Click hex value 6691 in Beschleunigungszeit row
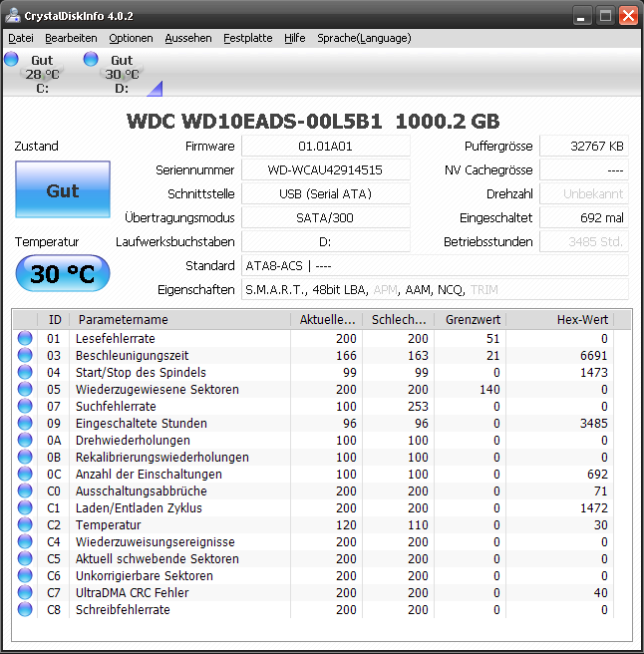The width and height of the screenshot is (644, 654). (x=594, y=355)
